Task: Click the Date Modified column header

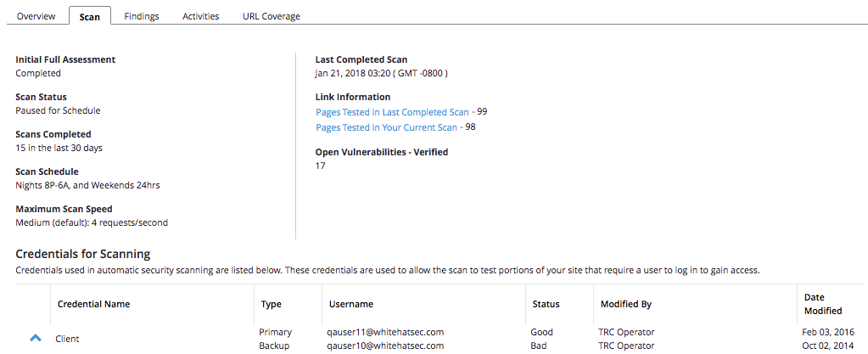Action: [822, 304]
